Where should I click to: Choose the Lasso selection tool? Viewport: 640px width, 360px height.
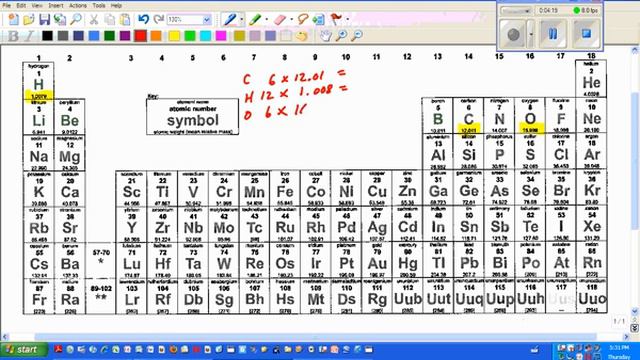pyautogui.click(x=302, y=19)
